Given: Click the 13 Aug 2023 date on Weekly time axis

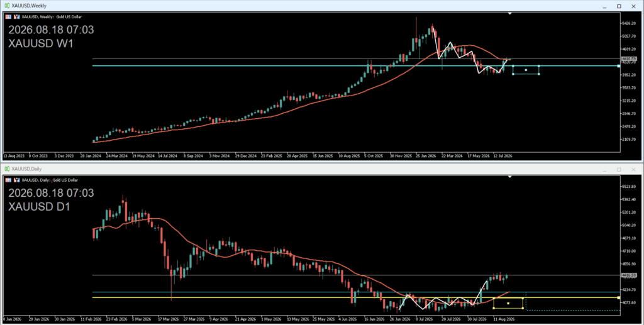Looking at the screenshot, I should pyautogui.click(x=14, y=156).
